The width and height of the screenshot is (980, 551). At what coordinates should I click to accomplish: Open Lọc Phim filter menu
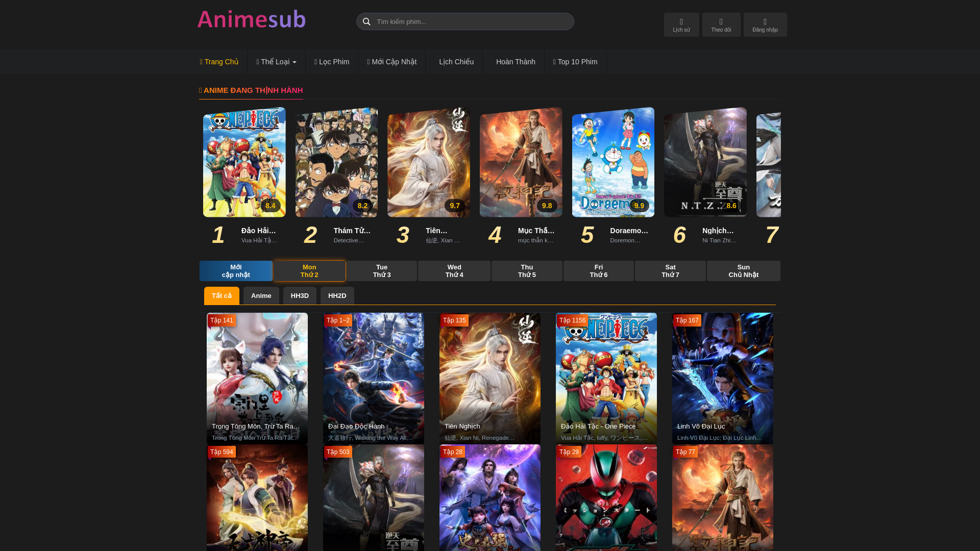(x=332, y=62)
